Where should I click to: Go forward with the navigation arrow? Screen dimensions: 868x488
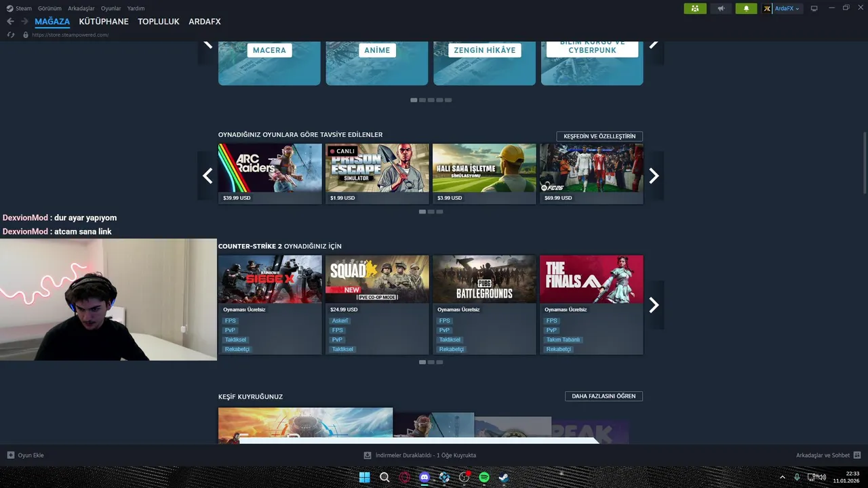(24, 22)
